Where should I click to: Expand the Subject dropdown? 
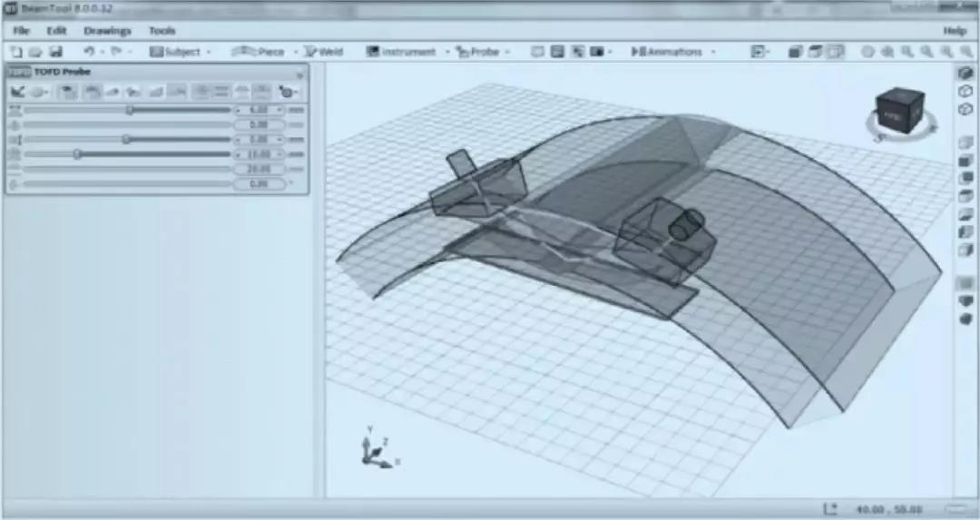pos(209,52)
